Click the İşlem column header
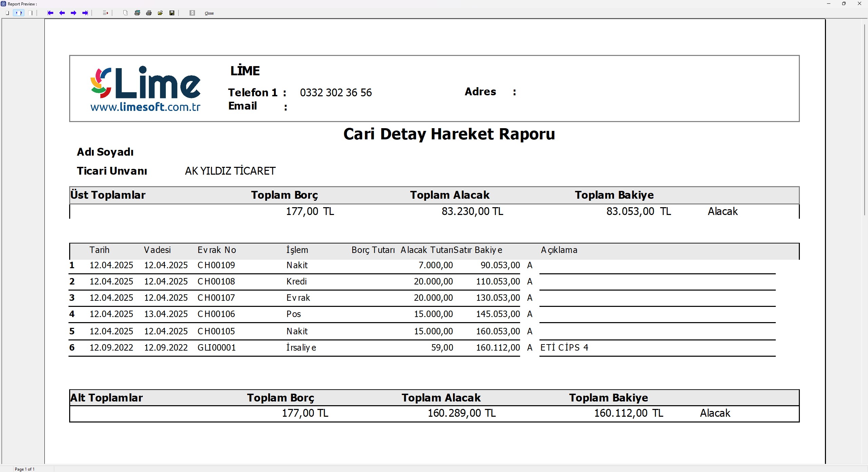This screenshot has width=868, height=472. (x=297, y=250)
